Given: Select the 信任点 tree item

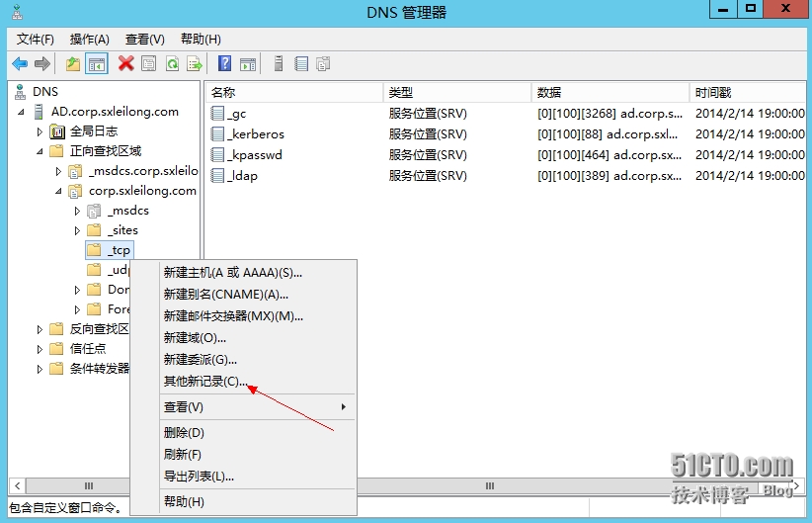Looking at the screenshot, I should [x=88, y=349].
